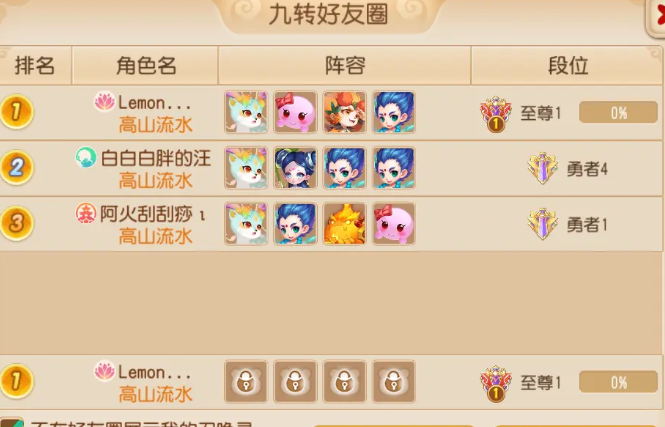Select the rank 3 gold medal badge

pos(17,223)
